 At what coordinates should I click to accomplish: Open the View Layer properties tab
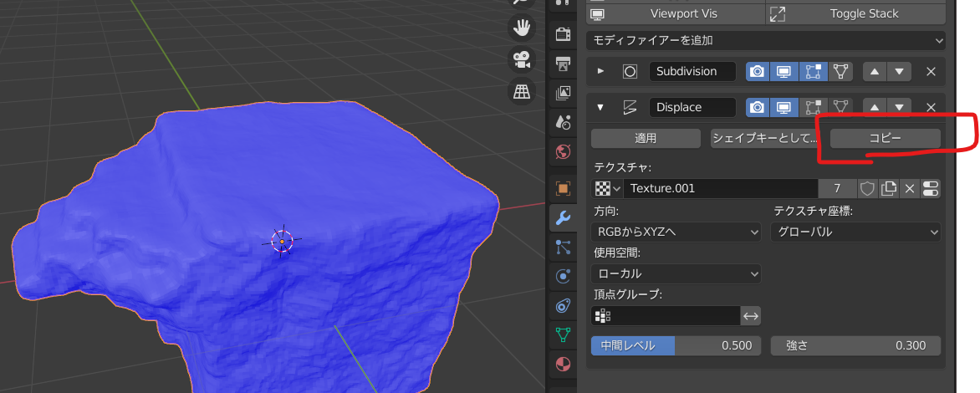click(563, 93)
